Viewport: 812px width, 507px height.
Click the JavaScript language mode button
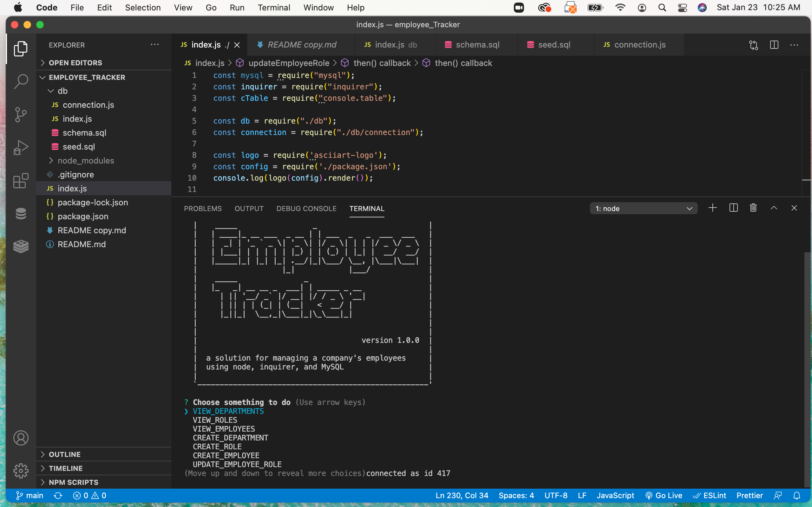[615, 496]
